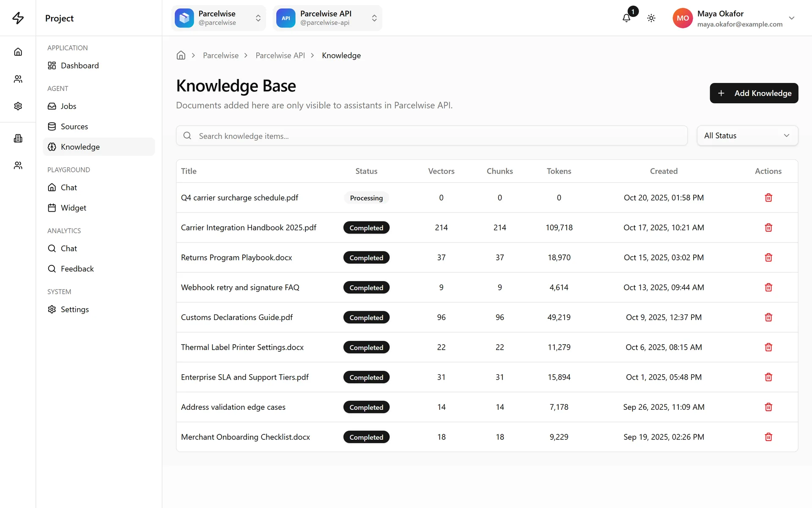Open the Maya Okafor account menu chevron

click(x=792, y=18)
